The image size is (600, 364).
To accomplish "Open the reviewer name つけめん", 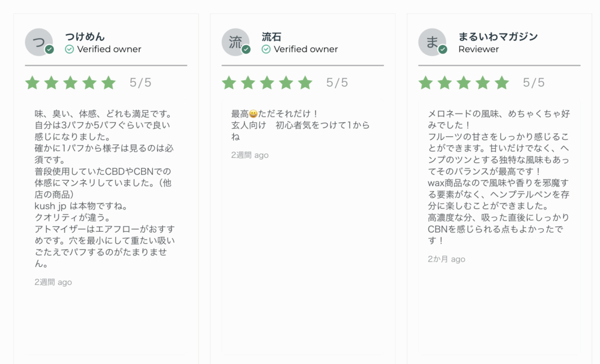I will point(85,37).
